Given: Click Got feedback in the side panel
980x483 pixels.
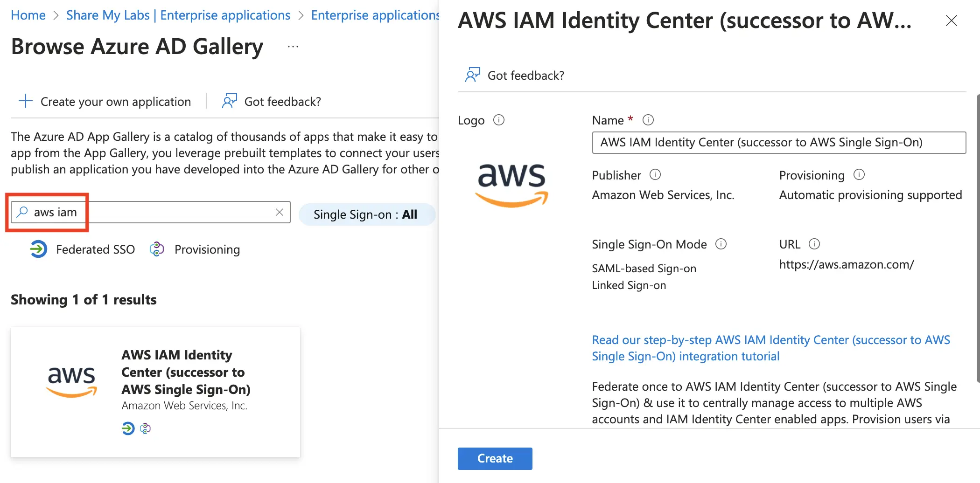Looking at the screenshot, I should coord(515,76).
